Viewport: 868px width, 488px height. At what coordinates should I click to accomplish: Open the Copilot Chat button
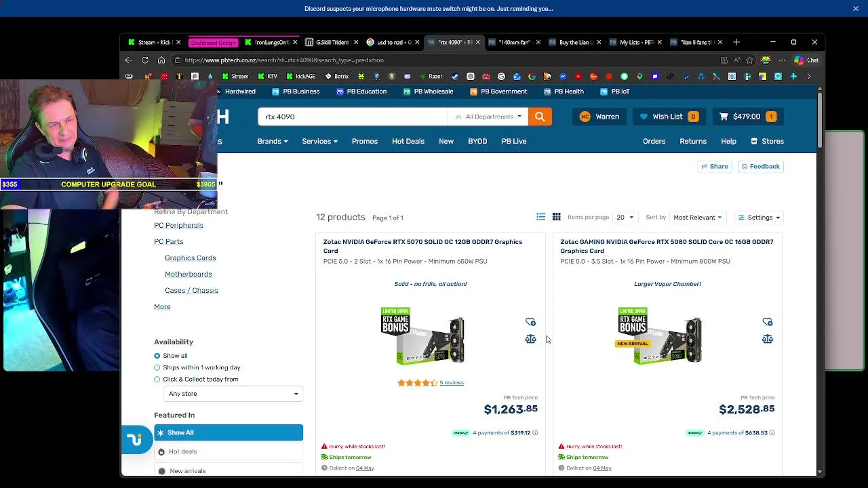(806, 60)
